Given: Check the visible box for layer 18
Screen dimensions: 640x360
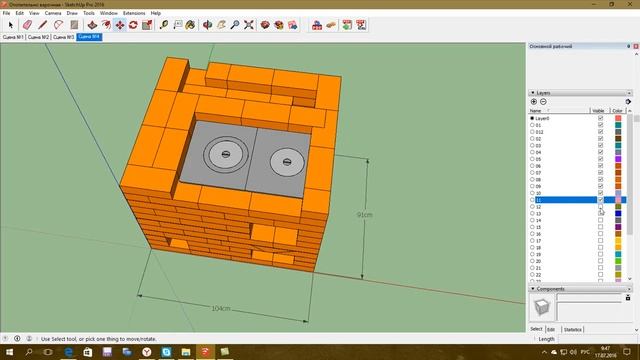Looking at the screenshot, I should 600,247.
